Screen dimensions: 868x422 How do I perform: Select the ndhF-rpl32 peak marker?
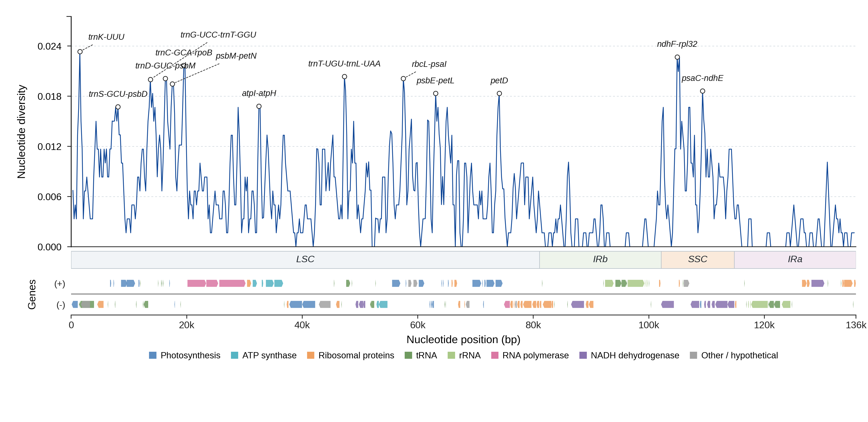point(677,57)
